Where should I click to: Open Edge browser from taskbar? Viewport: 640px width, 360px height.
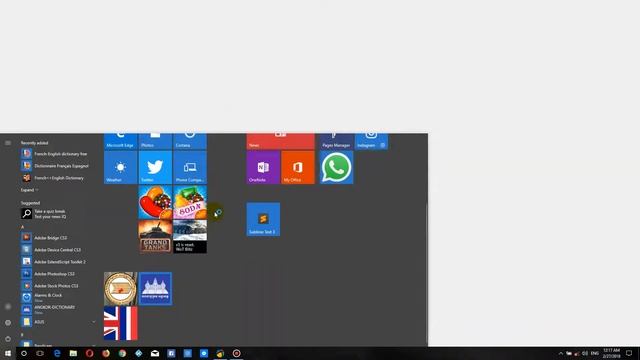pyautogui.click(x=57, y=353)
